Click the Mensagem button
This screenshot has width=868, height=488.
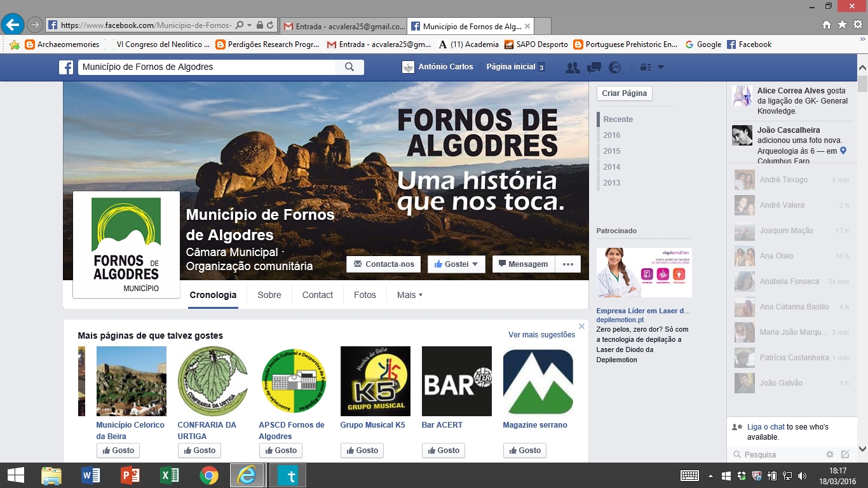click(x=524, y=264)
